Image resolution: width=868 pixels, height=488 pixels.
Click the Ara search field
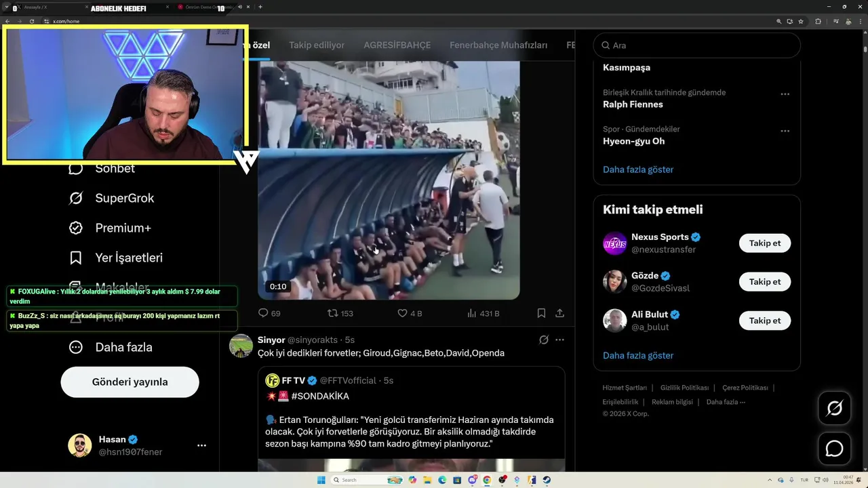coord(697,45)
